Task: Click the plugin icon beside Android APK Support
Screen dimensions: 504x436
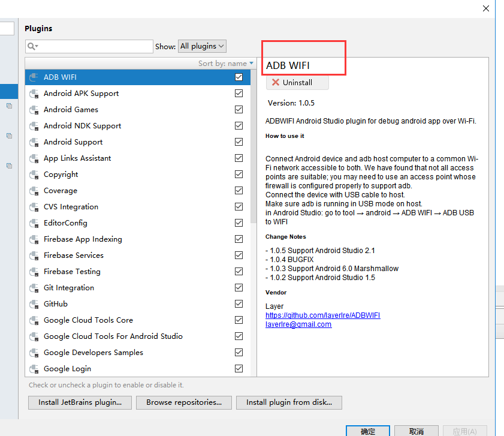Action: [34, 94]
